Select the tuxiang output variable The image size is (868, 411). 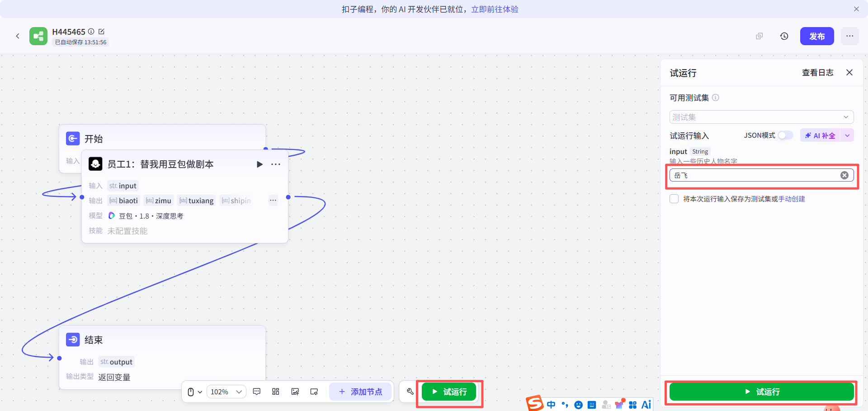click(196, 201)
